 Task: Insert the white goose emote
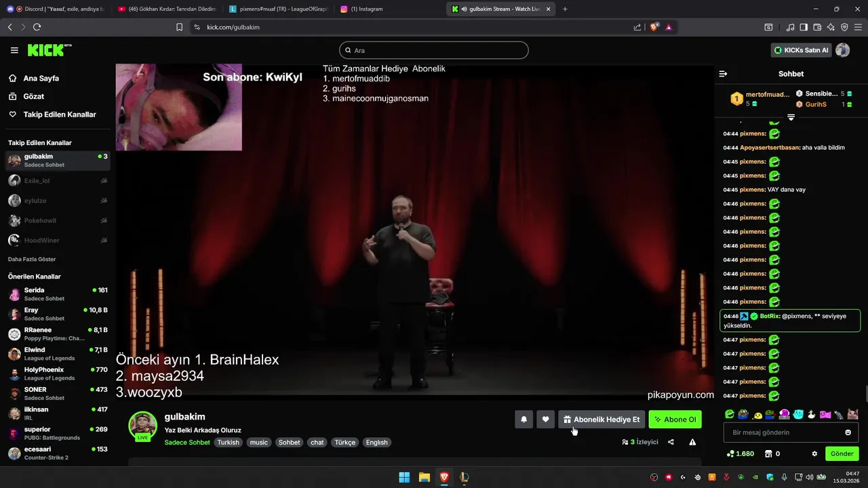[x=811, y=414]
